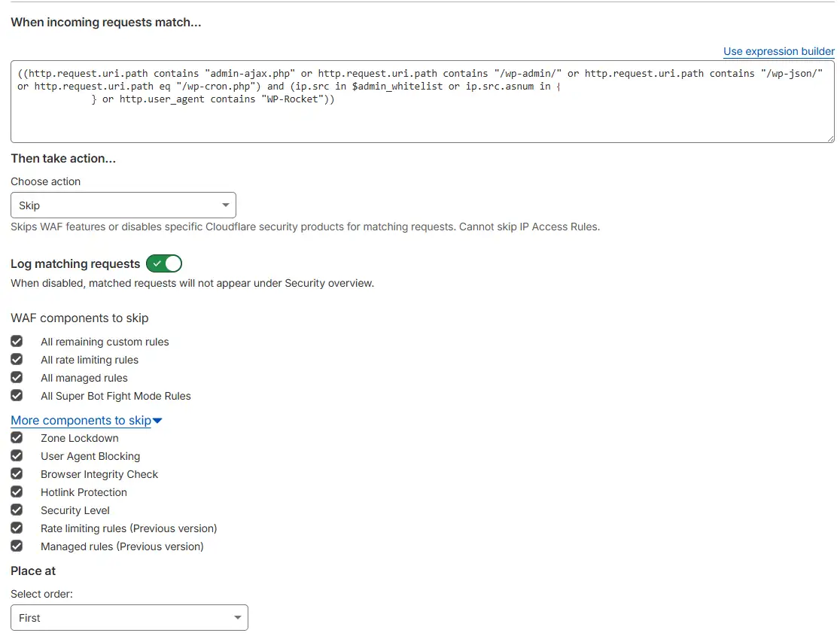Click the 'When incoming requests match...' heading
This screenshot has width=840, height=633.
click(x=106, y=23)
